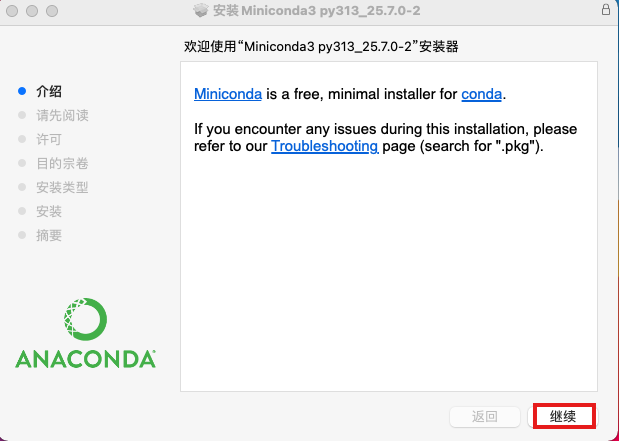Click the blue bullet next to 介绍
This screenshot has width=619, height=441.
point(22,91)
